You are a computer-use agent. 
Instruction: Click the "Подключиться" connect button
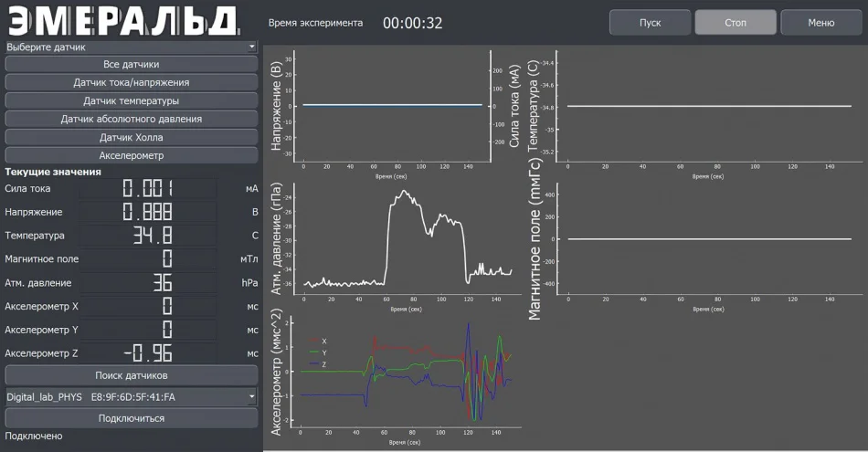pos(131,418)
